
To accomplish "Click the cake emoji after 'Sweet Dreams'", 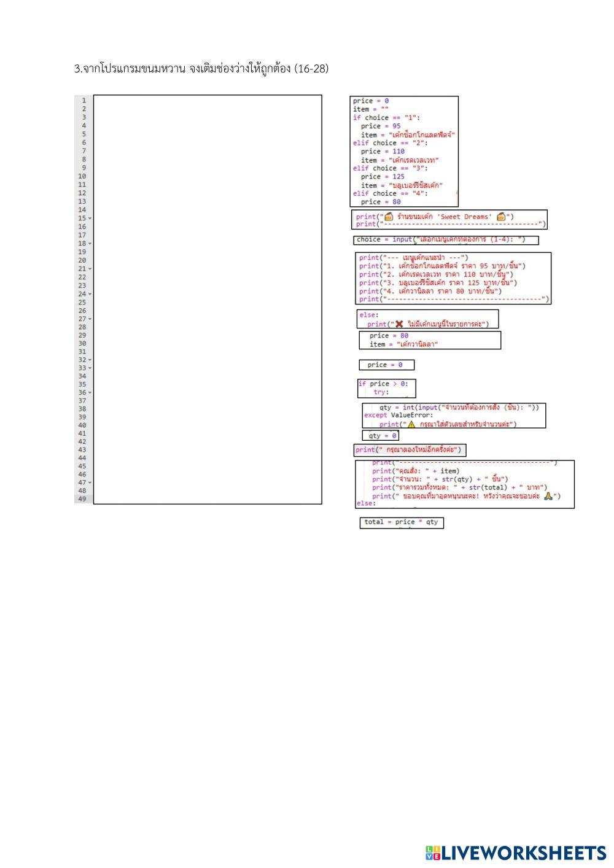I will [501, 216].
